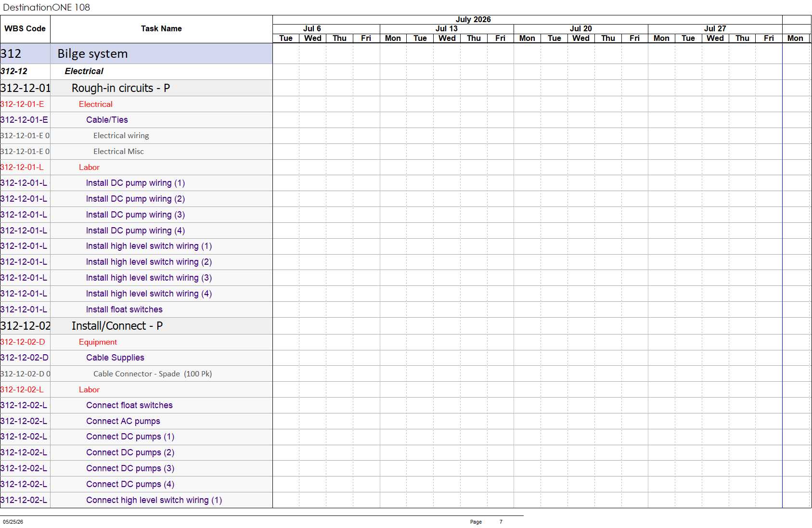Select Connect AC pumps task
The height and width of the screenshot is (528, 812).
tap(136, 421)
